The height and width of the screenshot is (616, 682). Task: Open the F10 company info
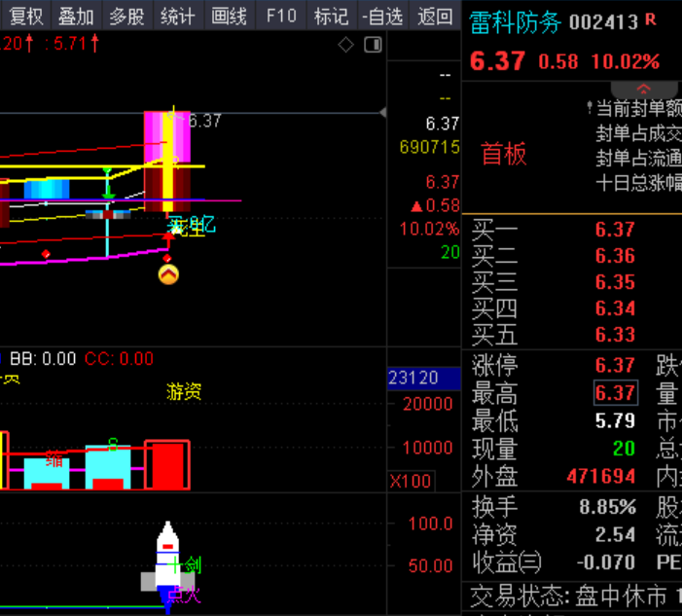[281, 17]
